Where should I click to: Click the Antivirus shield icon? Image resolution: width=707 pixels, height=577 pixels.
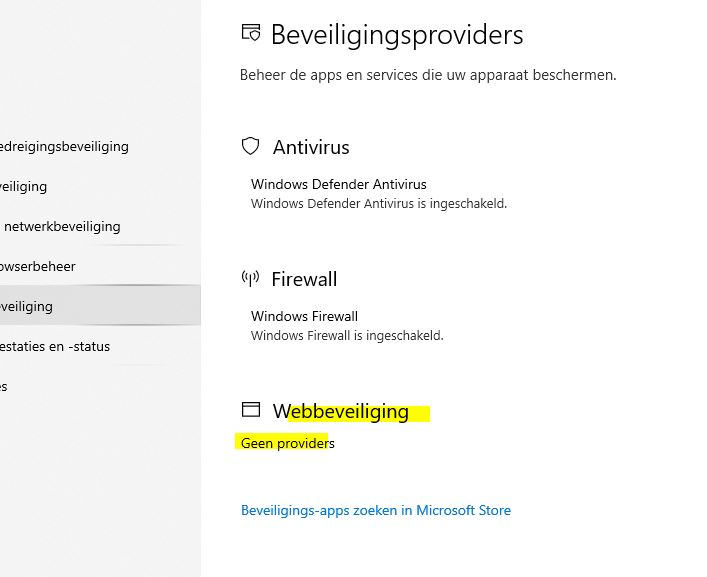click(x=251, y=147)
